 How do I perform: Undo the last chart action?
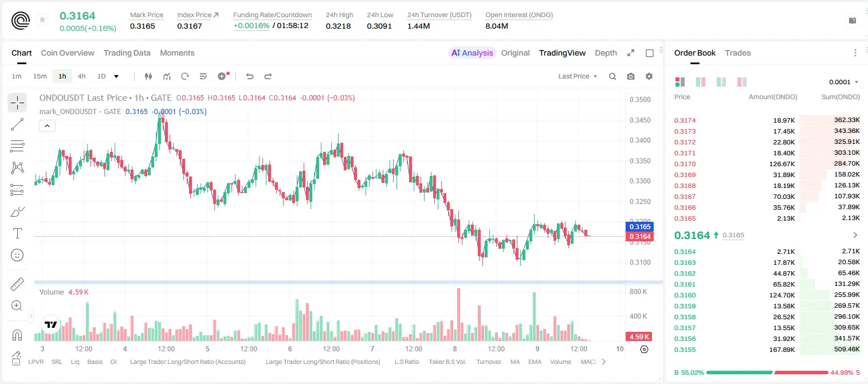point(250,76)
